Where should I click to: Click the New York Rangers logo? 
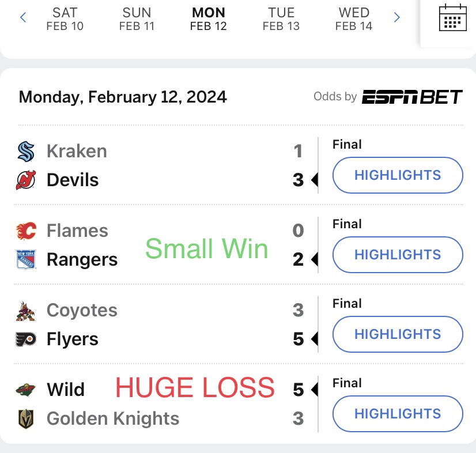point(26,259)
